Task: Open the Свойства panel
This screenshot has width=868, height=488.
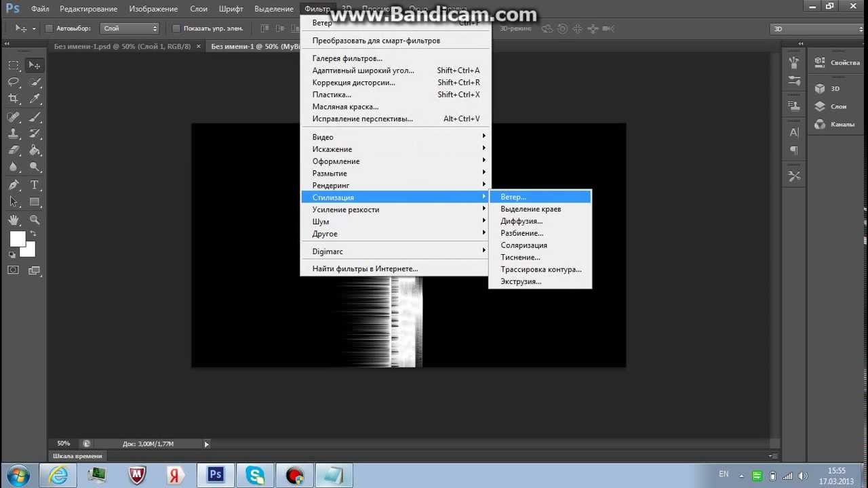Action: tap(837, 62)
